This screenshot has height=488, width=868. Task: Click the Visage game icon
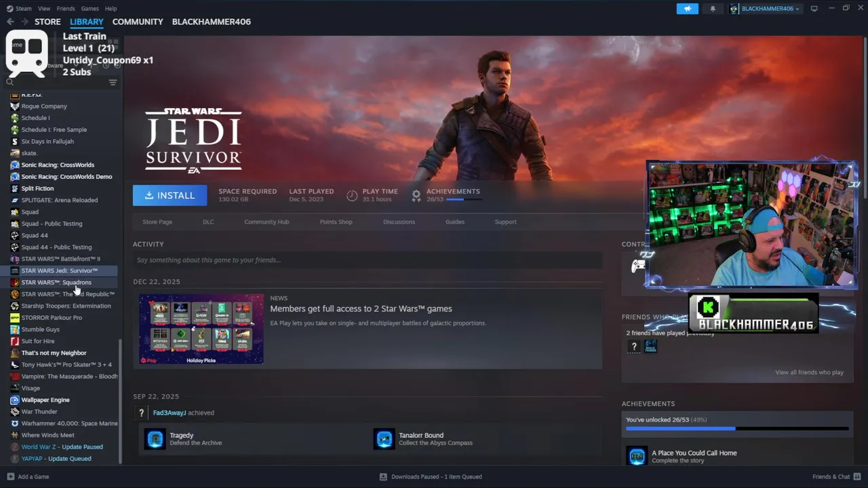(x=15, y=388)
